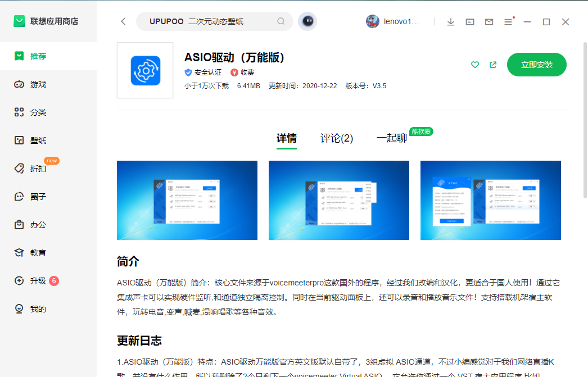Click the 圈子 chat icon in the sidebar
588x377 pixels.
click(19, 197)
